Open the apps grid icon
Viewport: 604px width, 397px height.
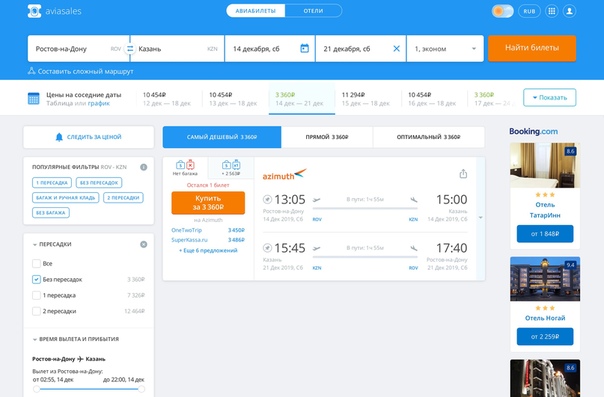552,11
